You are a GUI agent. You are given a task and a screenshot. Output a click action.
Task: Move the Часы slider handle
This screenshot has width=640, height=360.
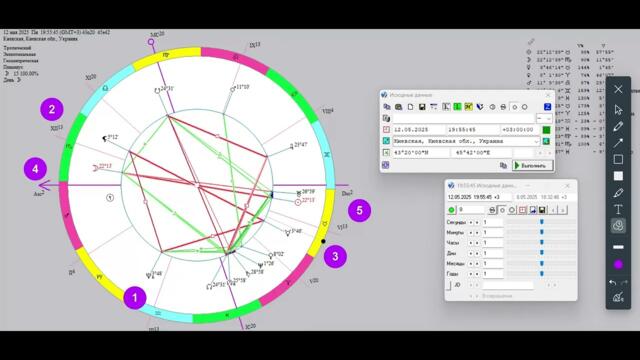tap(542, 242)
